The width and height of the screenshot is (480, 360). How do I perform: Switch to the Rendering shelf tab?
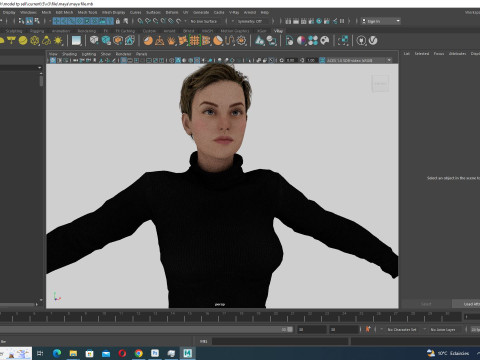point(87,31)
